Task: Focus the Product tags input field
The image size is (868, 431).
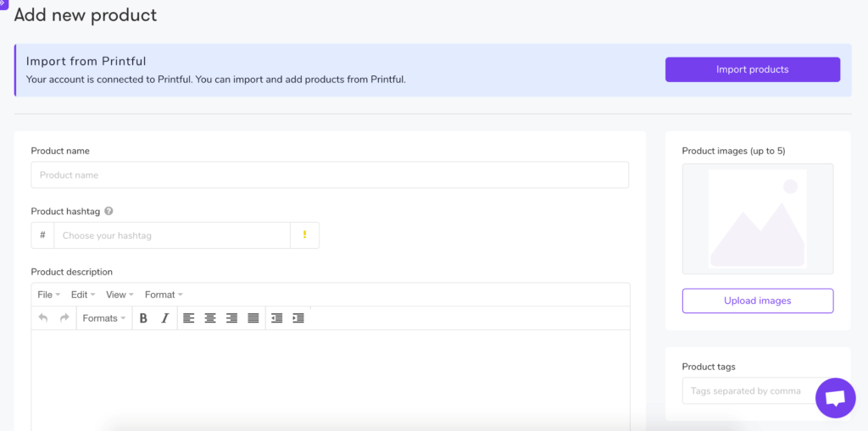Action: point(746,390)
